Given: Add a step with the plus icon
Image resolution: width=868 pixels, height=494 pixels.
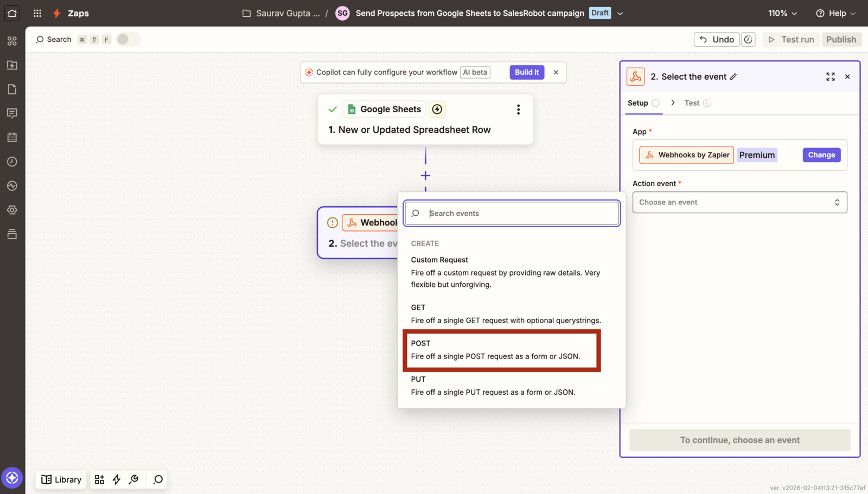Looking at the screenshot, I should pos(425,176).
